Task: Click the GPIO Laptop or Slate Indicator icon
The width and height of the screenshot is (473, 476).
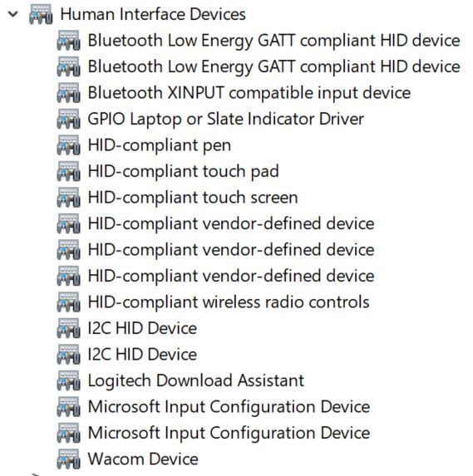Action: (x=68, y=119)
